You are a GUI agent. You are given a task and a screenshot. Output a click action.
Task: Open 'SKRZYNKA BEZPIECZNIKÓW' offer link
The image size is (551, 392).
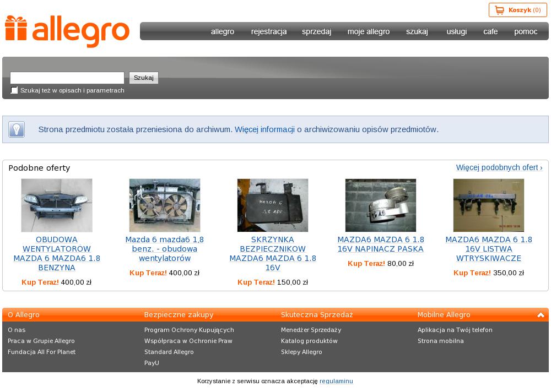click(273, 254)
